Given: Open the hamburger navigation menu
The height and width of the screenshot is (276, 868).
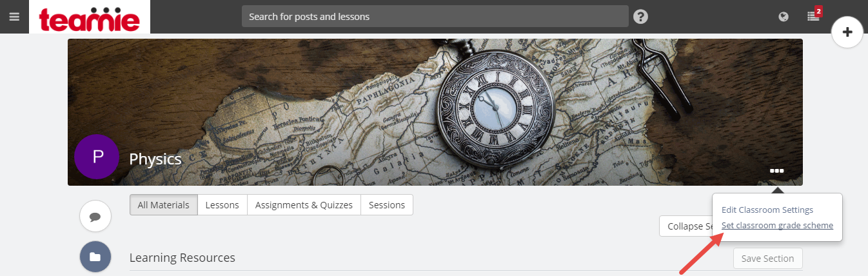Looking at the screenshot, I should point(14,16).
